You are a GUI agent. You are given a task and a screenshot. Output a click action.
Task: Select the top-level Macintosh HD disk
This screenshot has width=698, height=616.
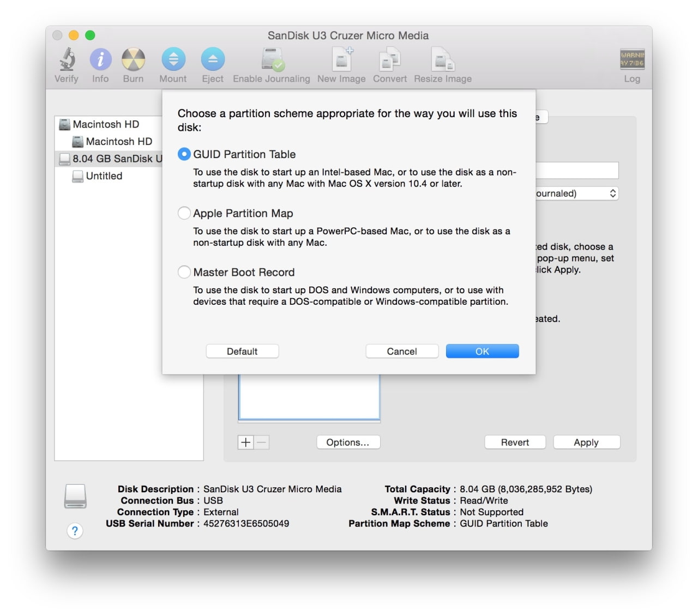109,124
